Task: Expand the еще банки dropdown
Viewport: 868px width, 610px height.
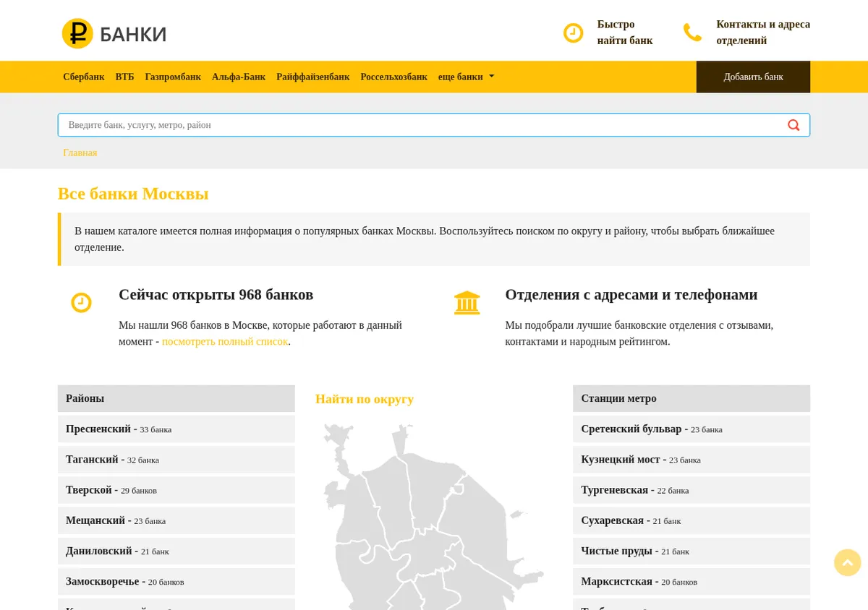Action: click(x=466, y=77)
